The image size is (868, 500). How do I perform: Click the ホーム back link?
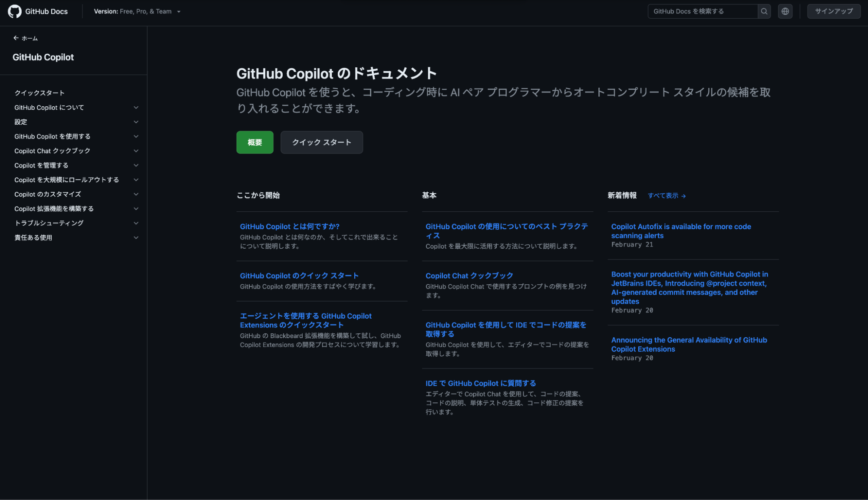[30, 38]
